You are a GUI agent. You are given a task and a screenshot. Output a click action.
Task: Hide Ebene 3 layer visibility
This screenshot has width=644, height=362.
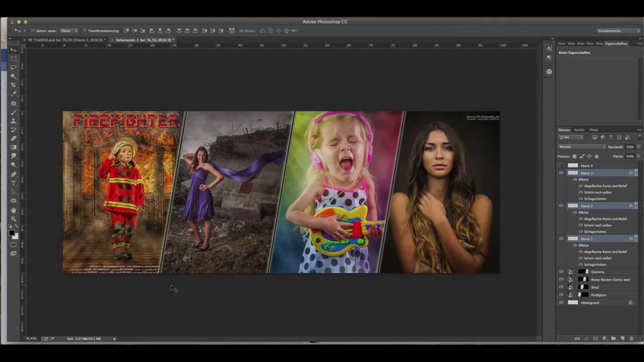[561, 173]
